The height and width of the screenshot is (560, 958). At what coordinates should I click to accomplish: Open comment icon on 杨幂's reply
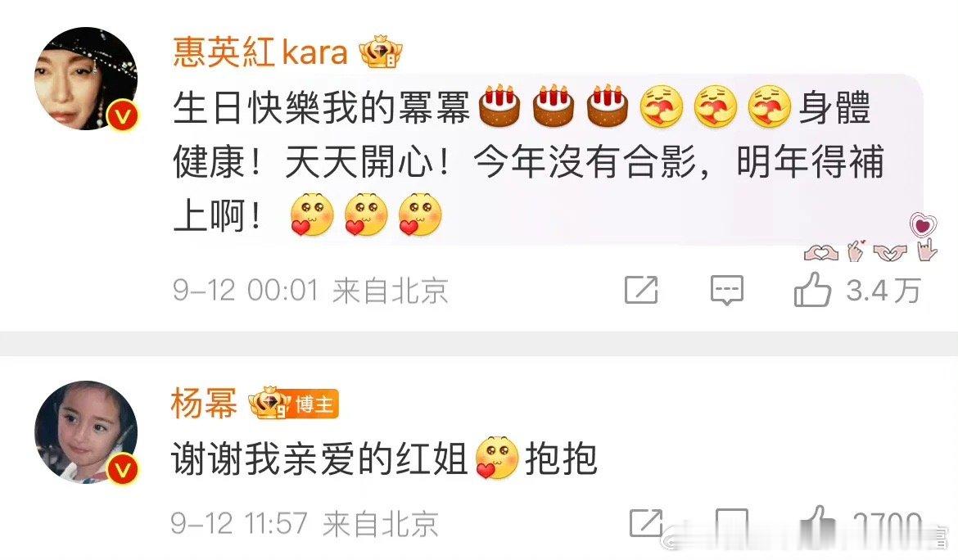732,523
